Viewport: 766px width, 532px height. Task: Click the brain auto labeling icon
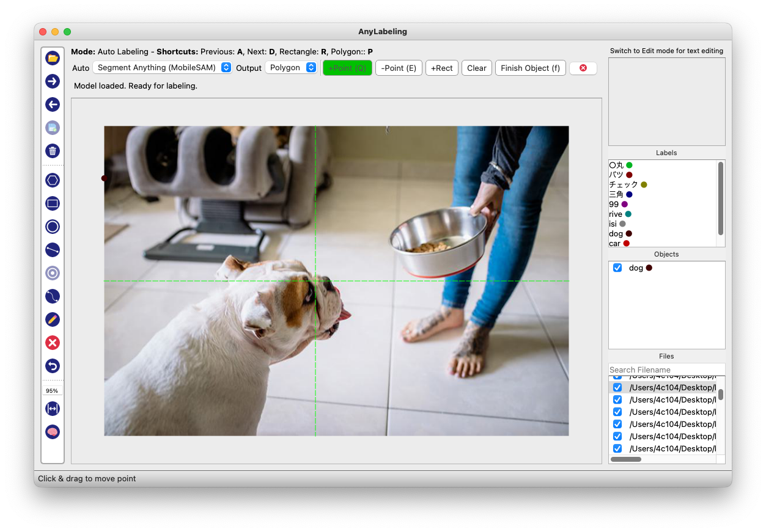53,432
